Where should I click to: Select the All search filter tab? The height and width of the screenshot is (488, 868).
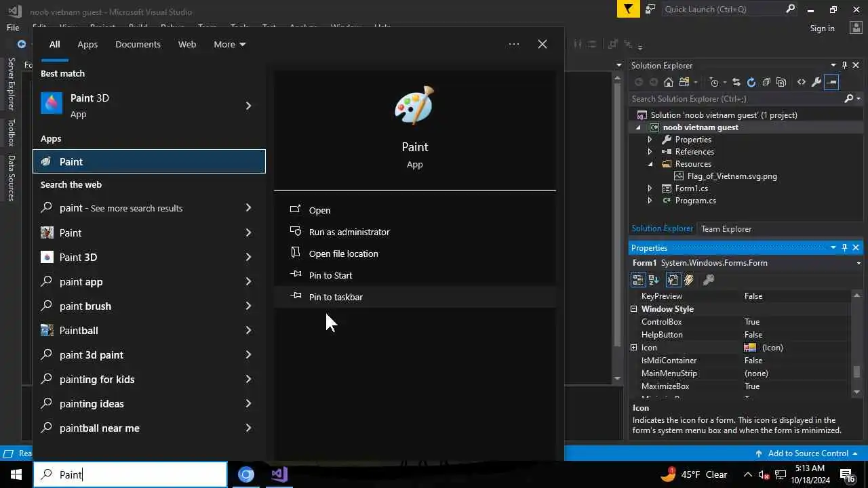coord(54,44)
